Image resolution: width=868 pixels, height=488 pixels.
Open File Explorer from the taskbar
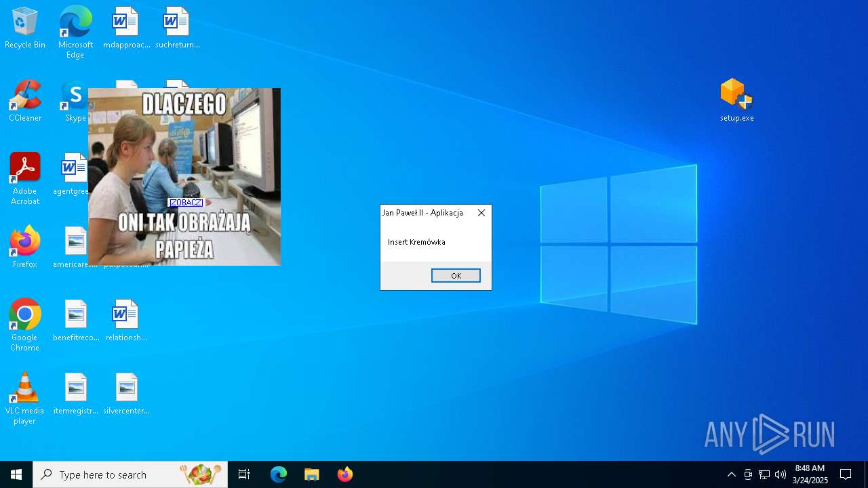pos(311,474)
